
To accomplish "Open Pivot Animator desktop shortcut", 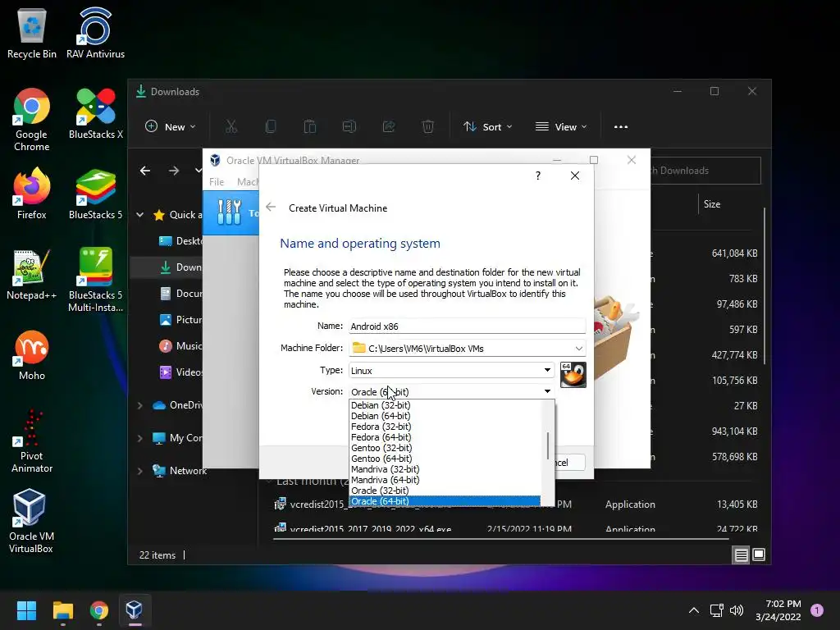I will pyautogui.click(x=32, y=441).
